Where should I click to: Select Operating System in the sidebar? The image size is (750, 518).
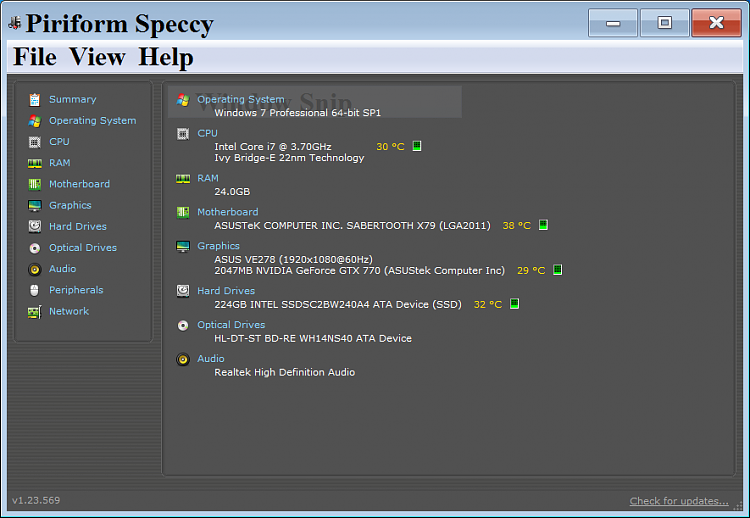pos(93,121)
